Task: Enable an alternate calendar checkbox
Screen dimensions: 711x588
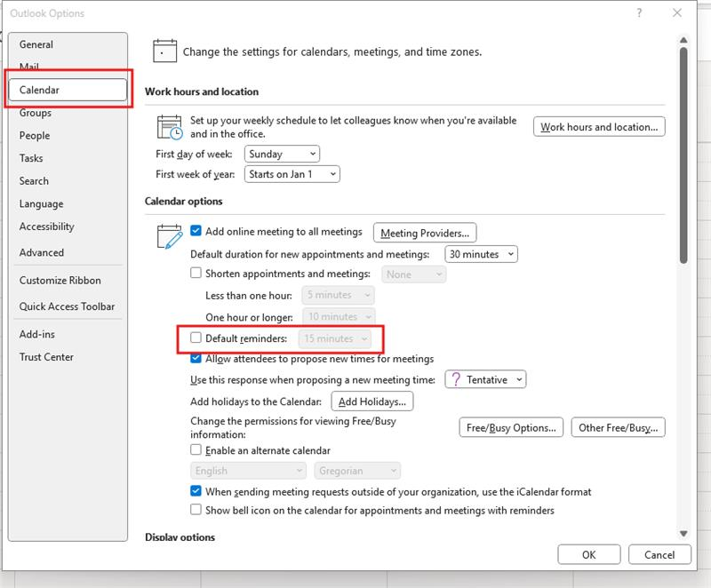Action: (196, 449)
